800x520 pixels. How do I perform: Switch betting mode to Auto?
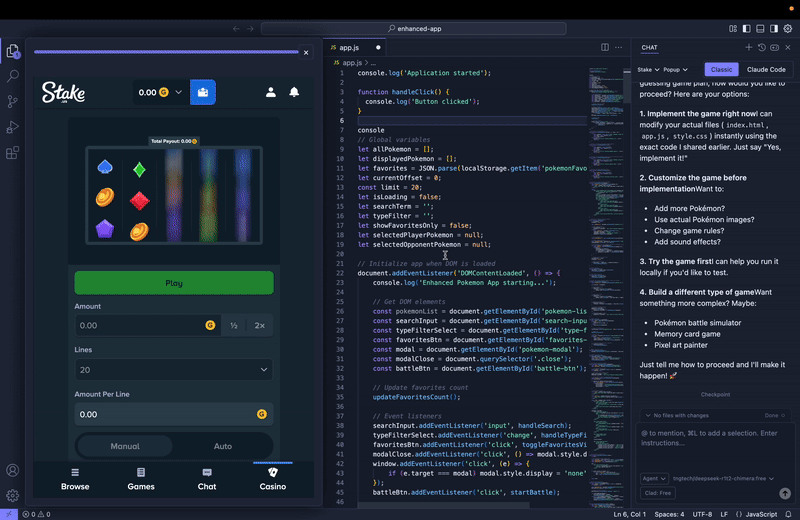(x=223, y=446)
